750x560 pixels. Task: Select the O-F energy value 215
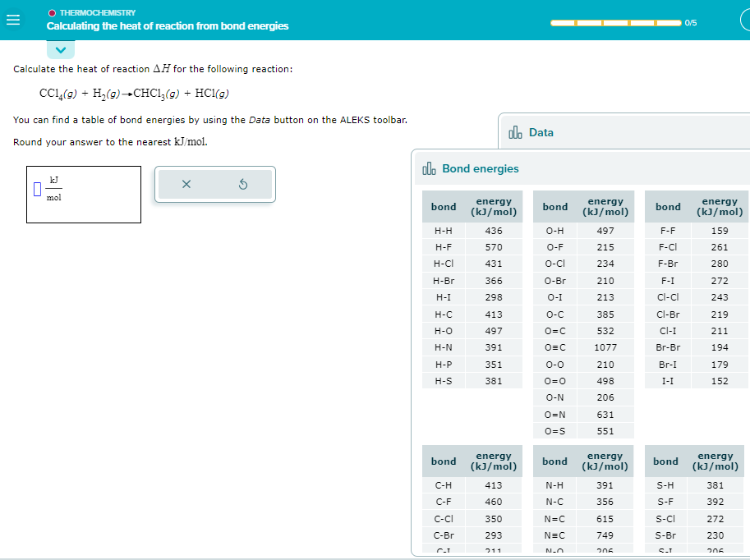click(605, 247)
